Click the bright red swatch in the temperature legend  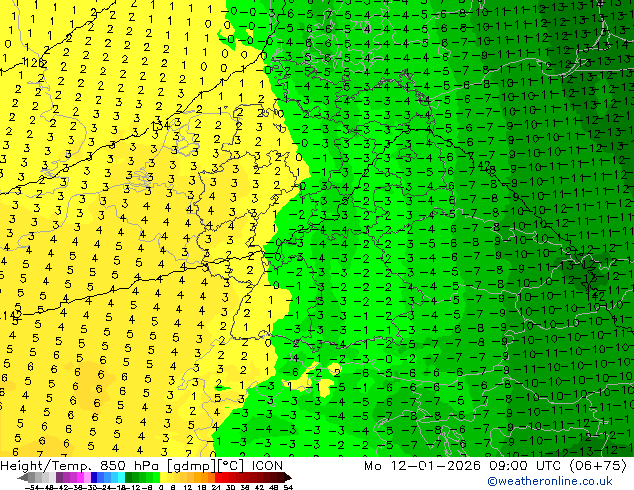click(218, 478)
